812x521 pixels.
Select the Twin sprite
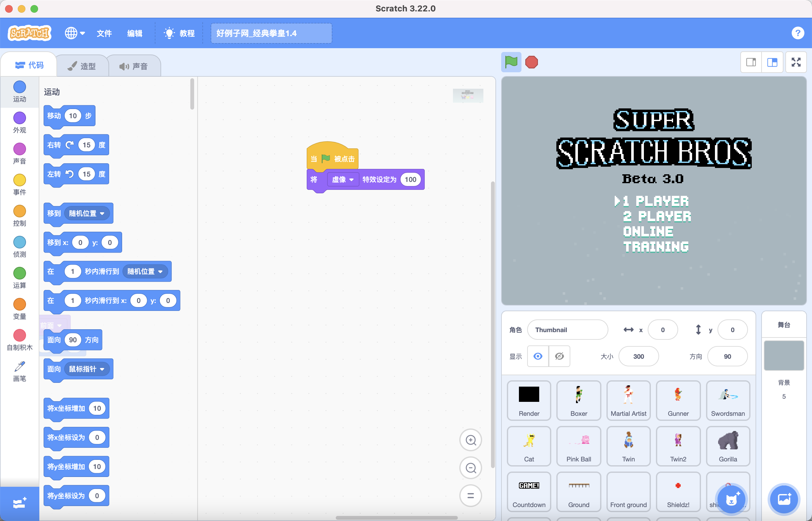point(628,446)
